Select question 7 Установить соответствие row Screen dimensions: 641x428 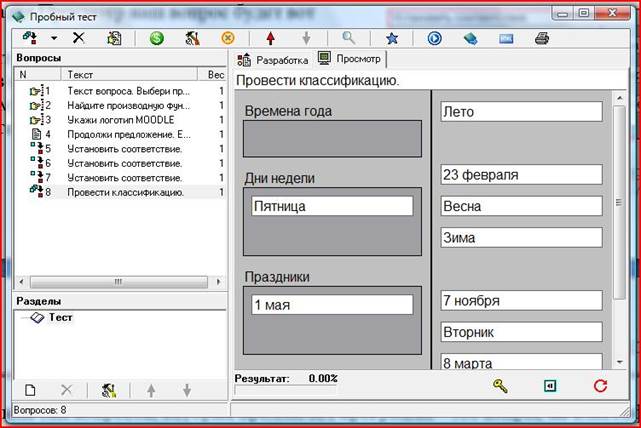point(120,178)
